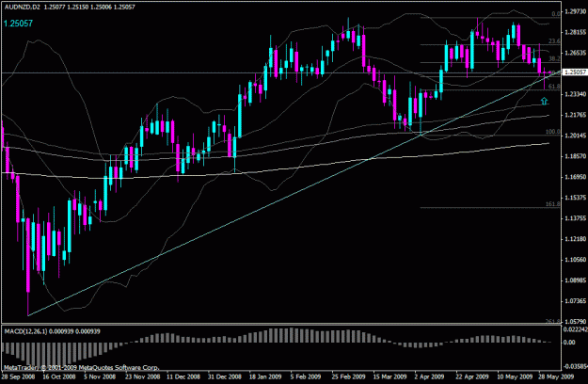Click the 1.26535 price axis label
The width and height of the screenshot is (588, 384).
coord(575,53)
